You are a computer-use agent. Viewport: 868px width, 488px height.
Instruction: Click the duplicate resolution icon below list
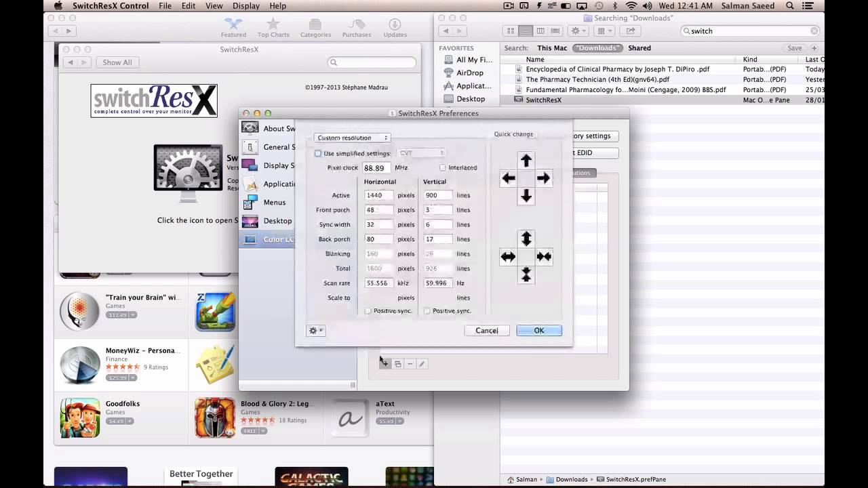coord(397,364)
